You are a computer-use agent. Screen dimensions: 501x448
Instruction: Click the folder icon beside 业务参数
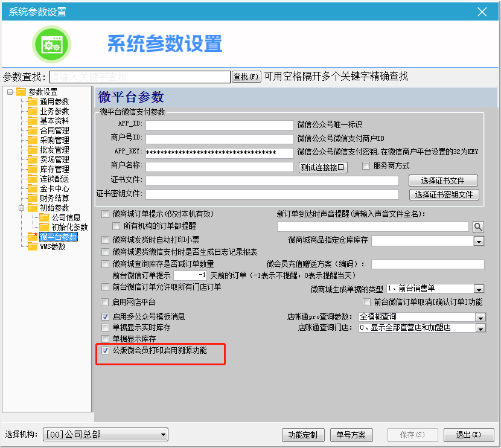(x=33, y=111)
